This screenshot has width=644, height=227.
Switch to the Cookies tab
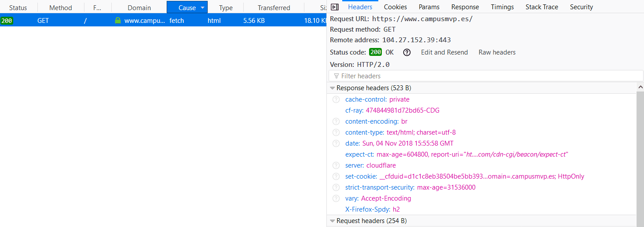[395, 7]
